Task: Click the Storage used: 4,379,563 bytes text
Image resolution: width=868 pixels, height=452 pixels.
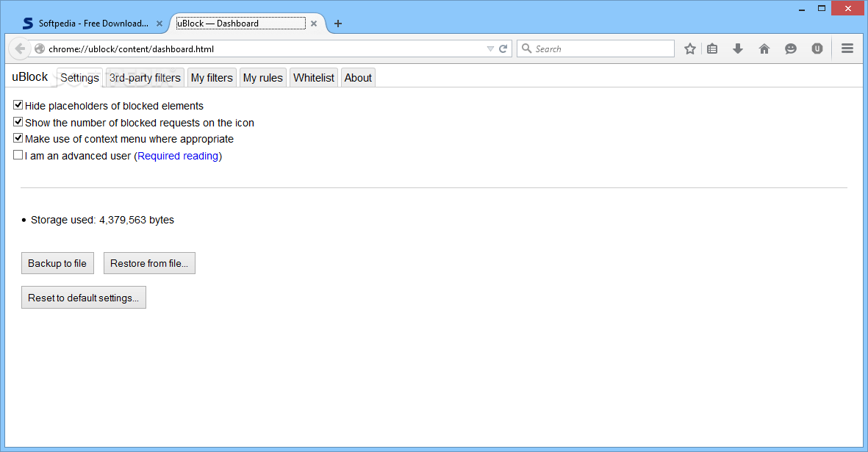Action: 102,220
